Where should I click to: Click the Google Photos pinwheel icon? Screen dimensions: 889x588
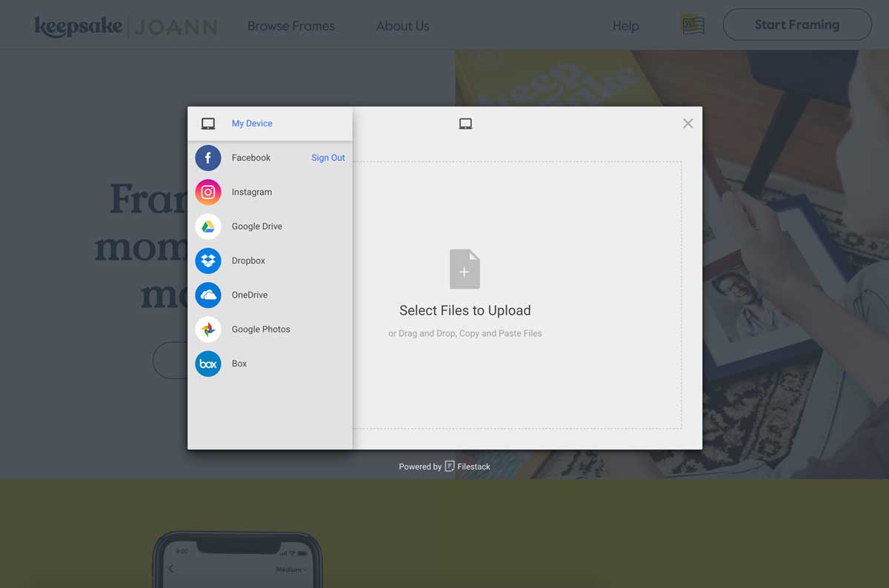208,330
